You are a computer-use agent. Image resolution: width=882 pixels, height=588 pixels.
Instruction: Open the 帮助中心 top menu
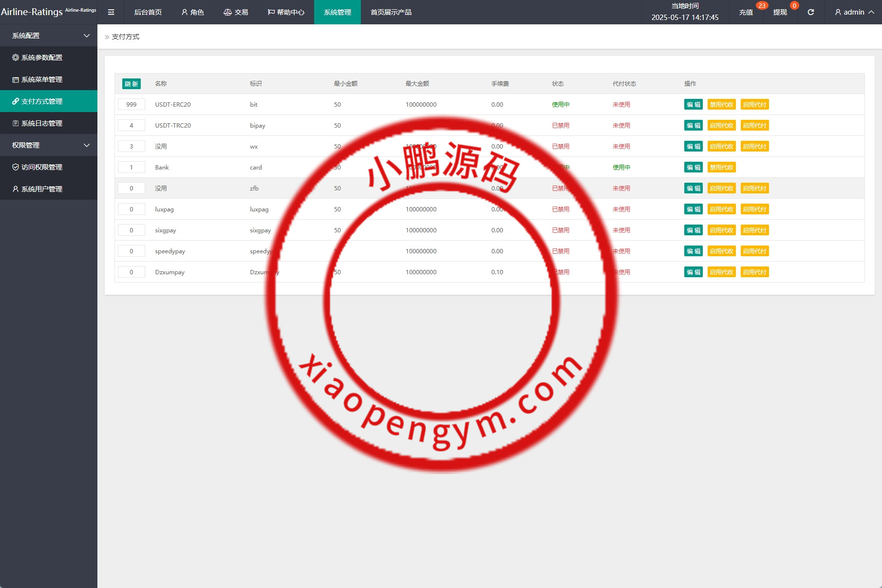286,12
